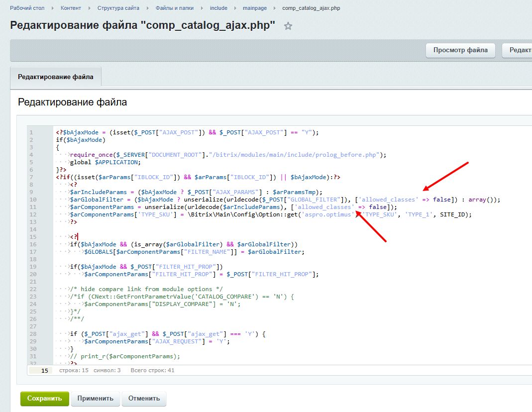Add page to favorites with star icon

click(288, 26)
